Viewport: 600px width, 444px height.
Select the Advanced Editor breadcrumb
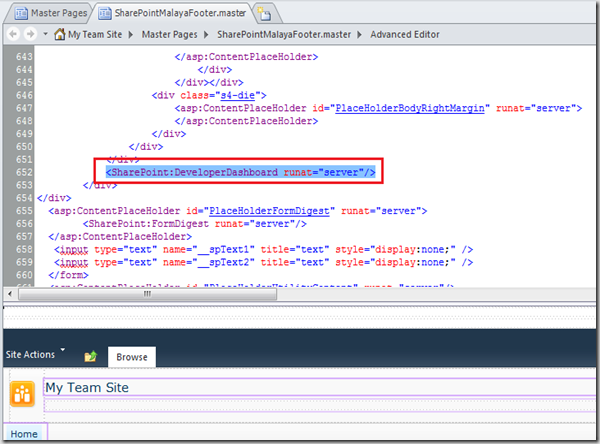click(x=404, y=34)
